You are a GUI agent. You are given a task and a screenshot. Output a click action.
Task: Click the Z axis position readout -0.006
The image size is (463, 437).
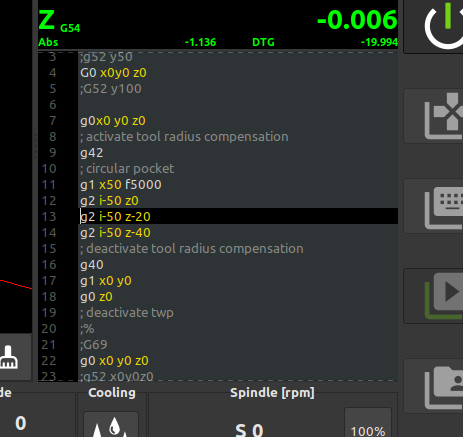click(357, 20)
